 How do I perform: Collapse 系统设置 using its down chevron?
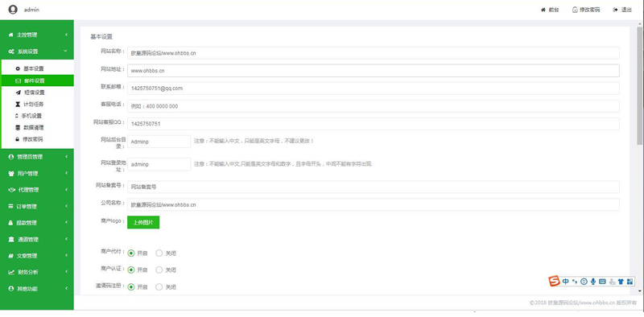coord(66,51)
